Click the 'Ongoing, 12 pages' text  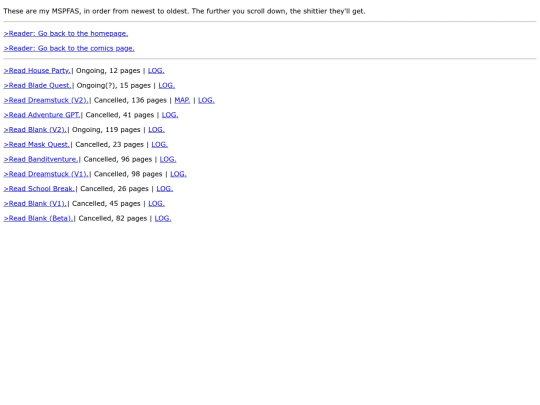[x=108, y=71]
